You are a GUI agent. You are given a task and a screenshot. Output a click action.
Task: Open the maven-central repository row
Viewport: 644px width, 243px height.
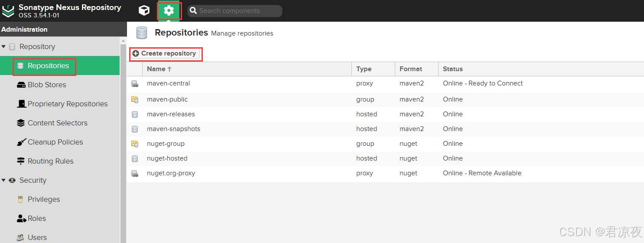click(x=169, y=83)
